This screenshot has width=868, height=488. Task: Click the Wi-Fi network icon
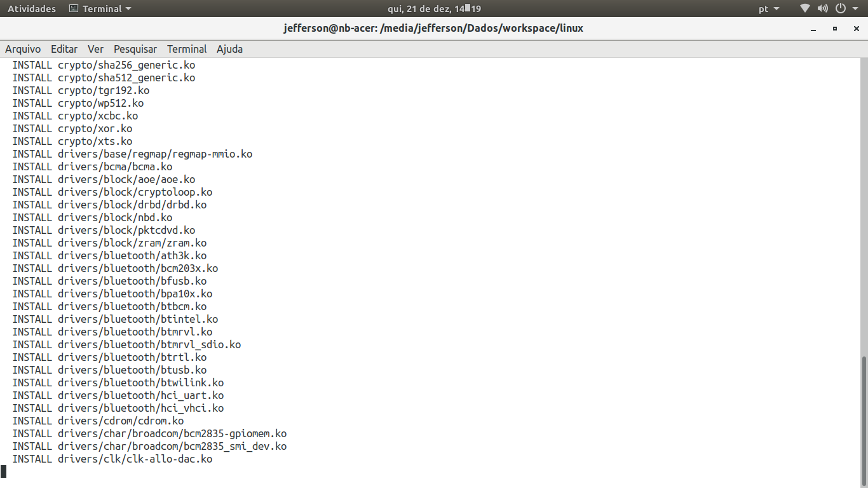click(x=806, y=9)
